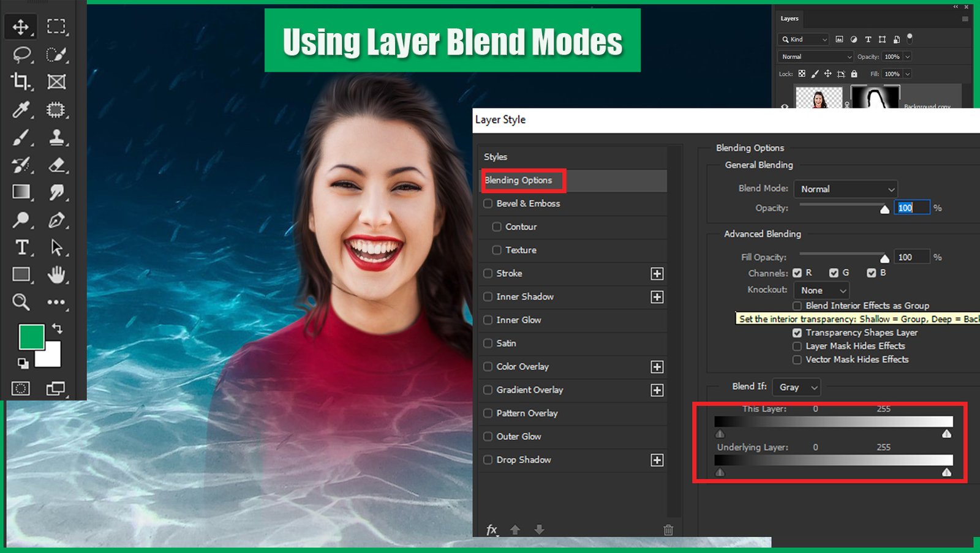Enable the Contour checkbox

[497, 227]
